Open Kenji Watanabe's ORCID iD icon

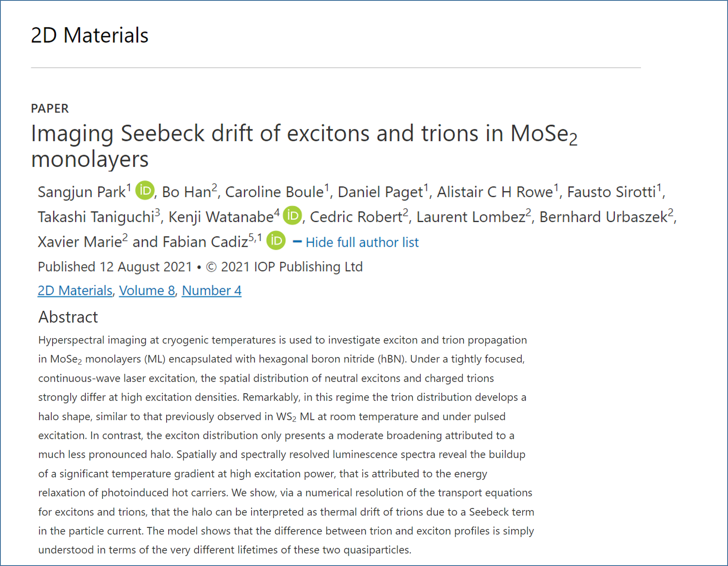tap(293, 215)
